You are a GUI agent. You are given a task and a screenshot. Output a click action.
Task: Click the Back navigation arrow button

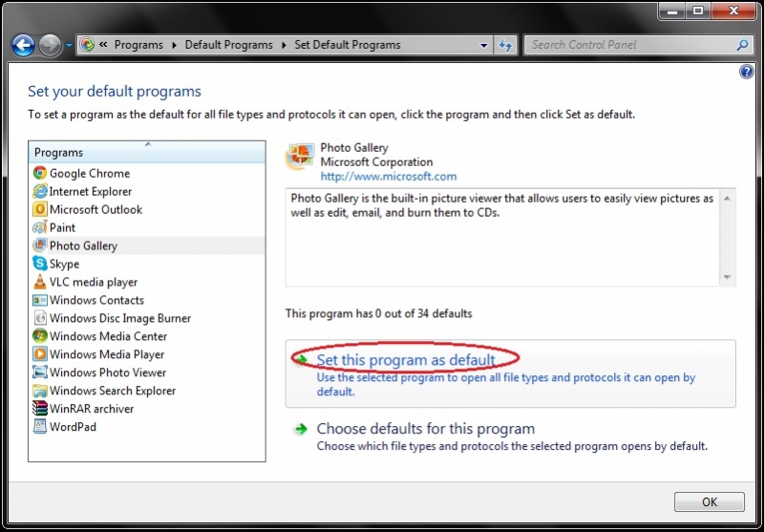click(x=23, y=45)
